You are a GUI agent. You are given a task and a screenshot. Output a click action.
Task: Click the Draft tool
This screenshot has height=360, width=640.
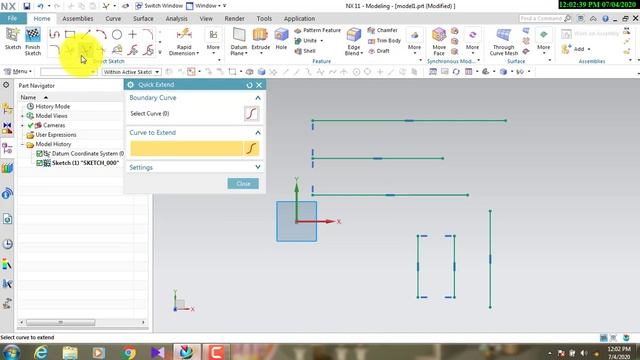click(379, 51)
